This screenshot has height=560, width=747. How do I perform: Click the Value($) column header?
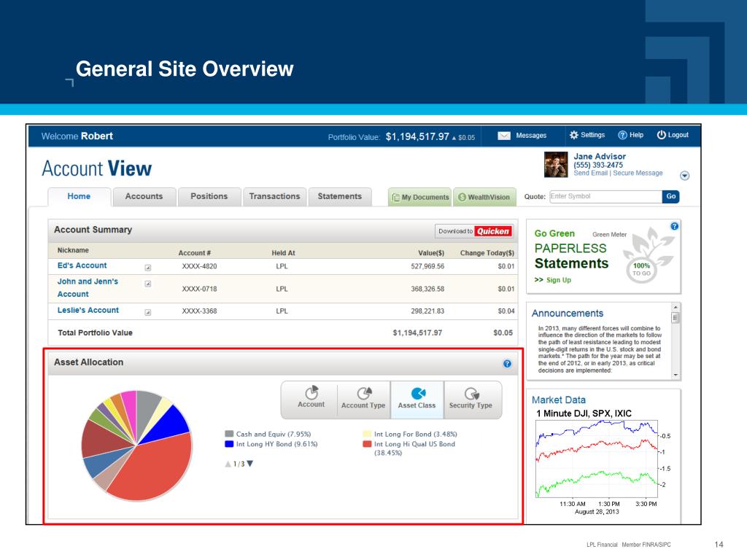pos(431,253)
